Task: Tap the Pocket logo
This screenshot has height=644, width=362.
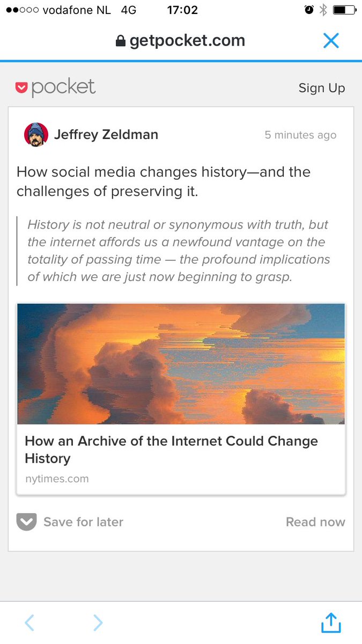Action: pos(55,87)
